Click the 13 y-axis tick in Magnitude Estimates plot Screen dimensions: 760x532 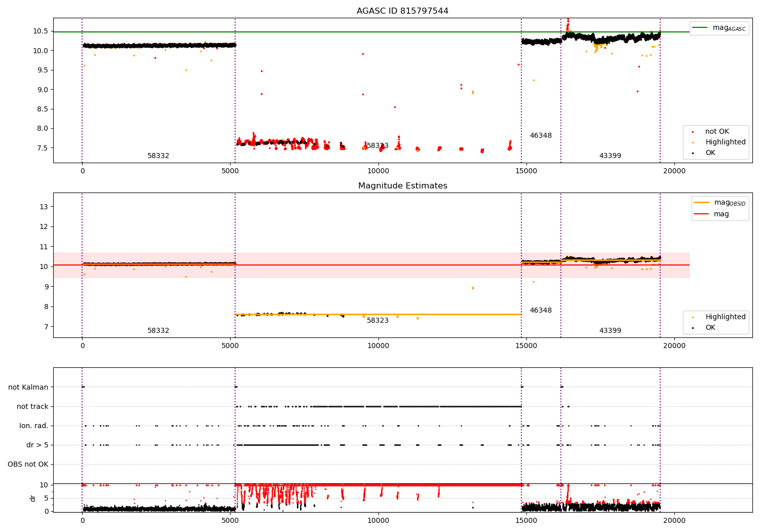[44, 207]
